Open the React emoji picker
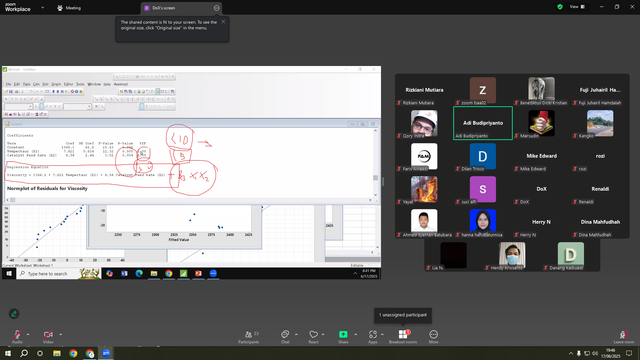Viewport: 640px width, 360px height. click(313, 336)
